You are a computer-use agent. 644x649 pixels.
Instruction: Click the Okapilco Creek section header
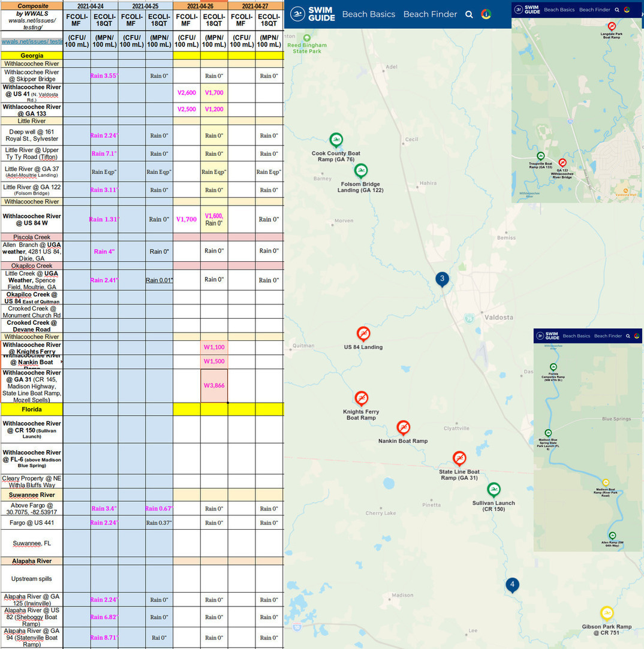(x=32, y=265)
